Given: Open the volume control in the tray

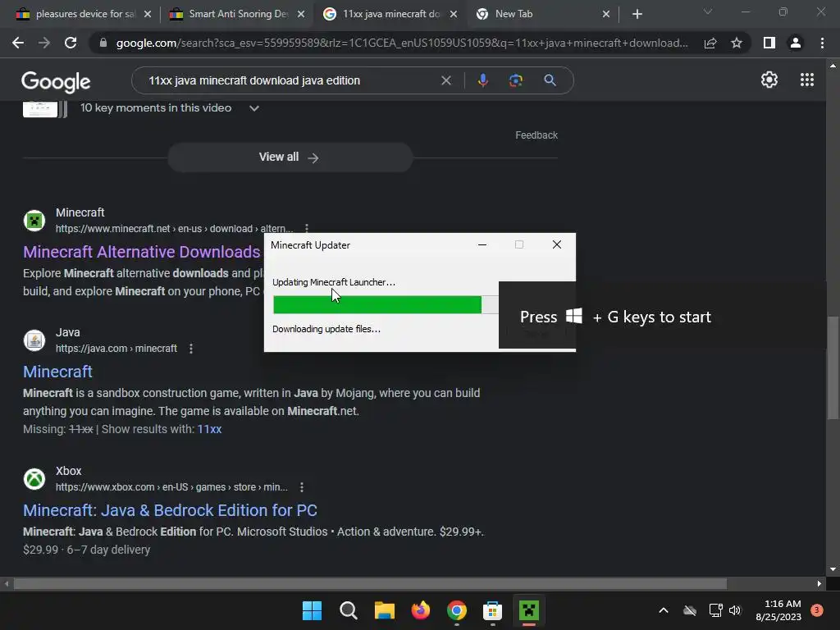Looking at the screenshot, I should pyautogui.click(x=735, y=610).
